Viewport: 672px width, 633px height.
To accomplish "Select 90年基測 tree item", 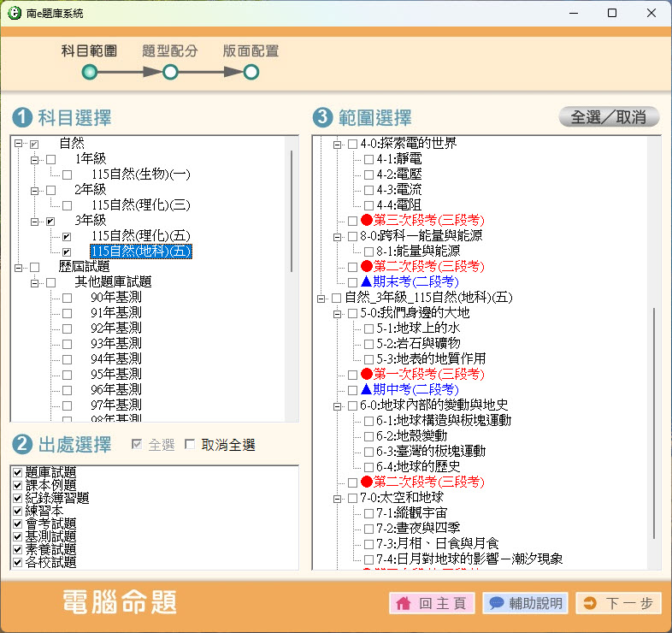I will click(x=116, y=297).
